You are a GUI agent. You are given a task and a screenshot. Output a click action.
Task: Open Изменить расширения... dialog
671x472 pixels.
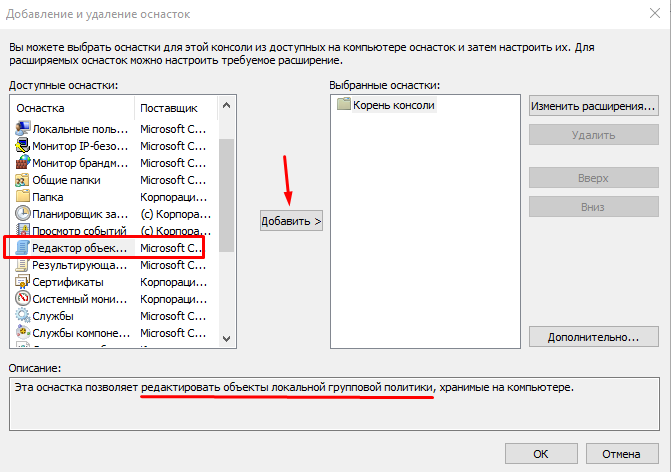[594, 106]
